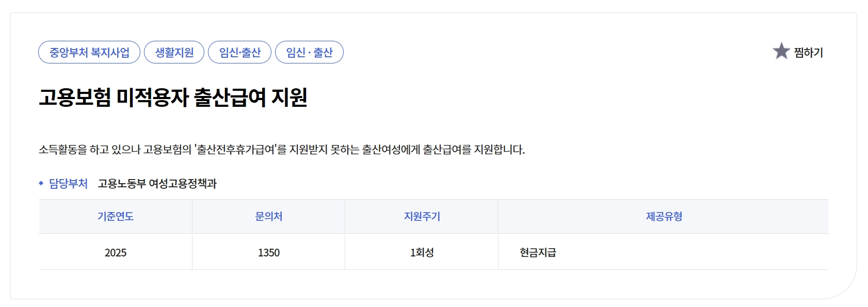This screenshot has height=307, width=868.
Task: Click the star bookmark icon
Action: tap(781, 51)
